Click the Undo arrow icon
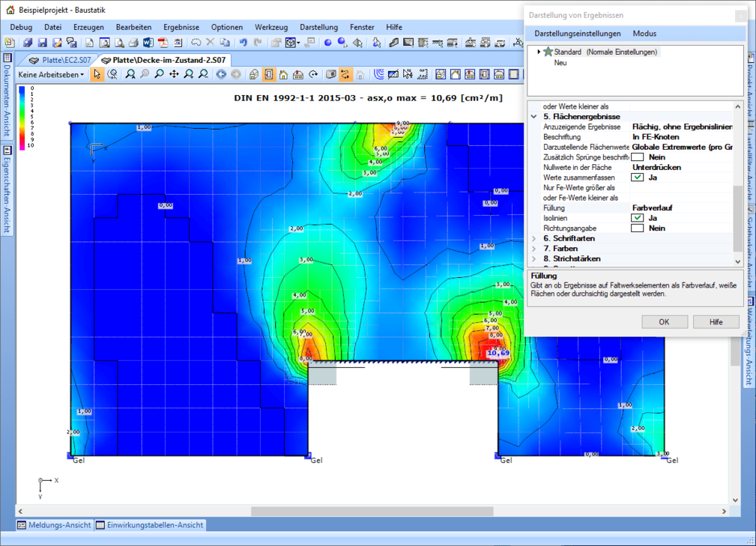Screen dimensions: 756x546 coord(244,43)
